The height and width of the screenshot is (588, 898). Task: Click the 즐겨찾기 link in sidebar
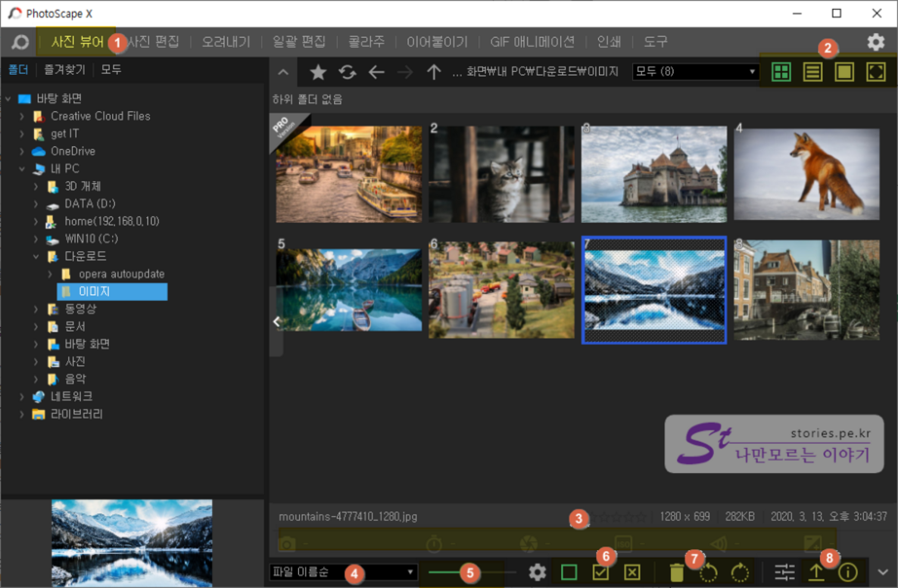click(64, 70)
